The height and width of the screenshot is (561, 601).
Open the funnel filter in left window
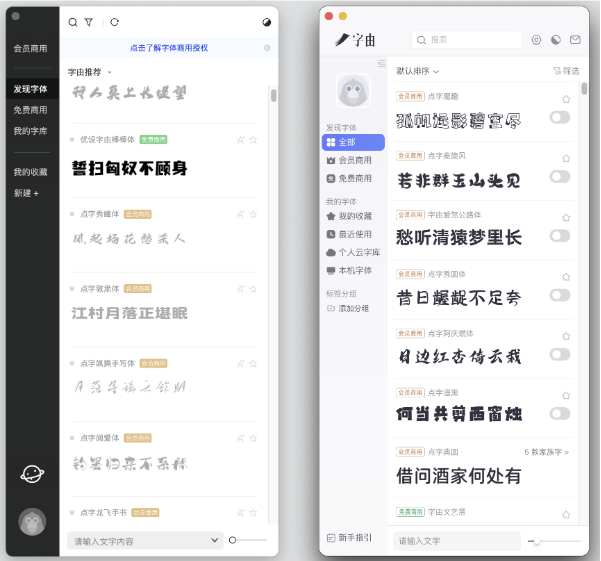[x=88, y=22]
